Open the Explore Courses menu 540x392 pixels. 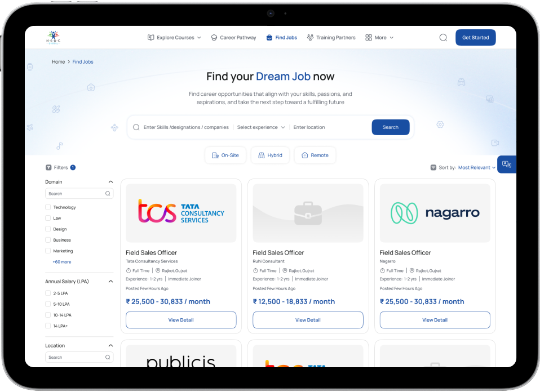(x=174, y=38)
